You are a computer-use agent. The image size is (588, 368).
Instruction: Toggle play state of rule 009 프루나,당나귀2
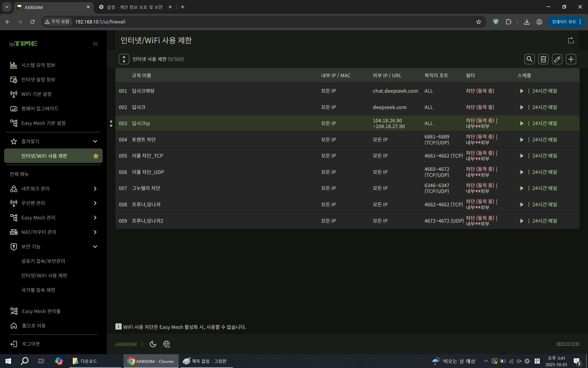coord(521,221)
